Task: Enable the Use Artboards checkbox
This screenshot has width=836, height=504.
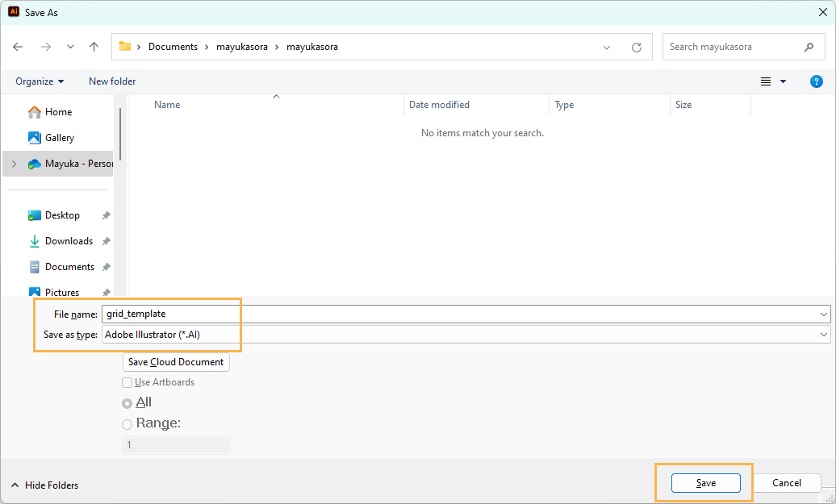Action: 127,382
